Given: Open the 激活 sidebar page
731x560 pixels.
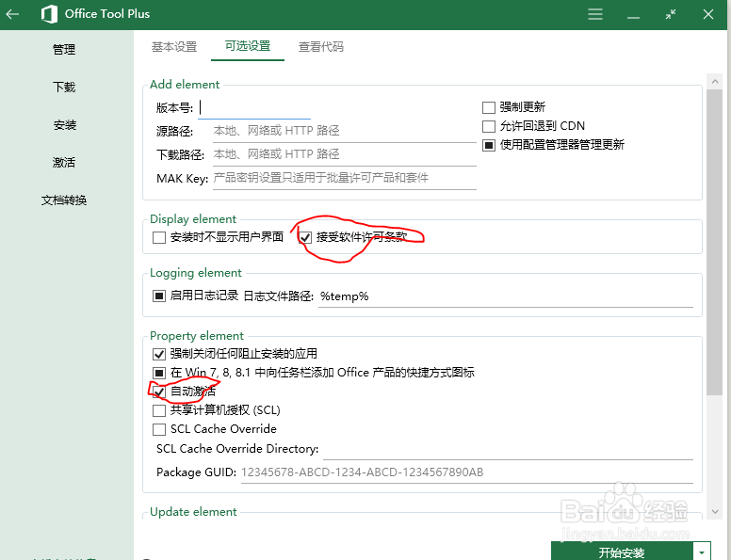Looking at the screenshot, I should [x=64, y=163].
